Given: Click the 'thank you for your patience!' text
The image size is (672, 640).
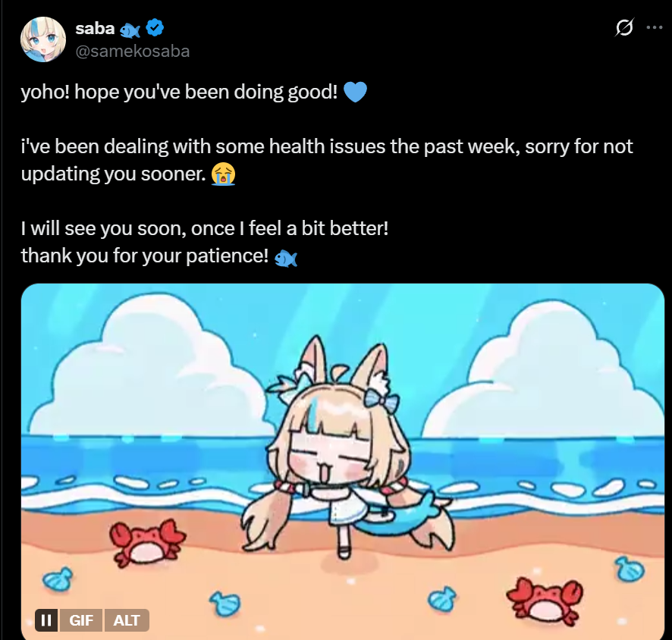Looking at the screenshot, I should tap(145, 256).
